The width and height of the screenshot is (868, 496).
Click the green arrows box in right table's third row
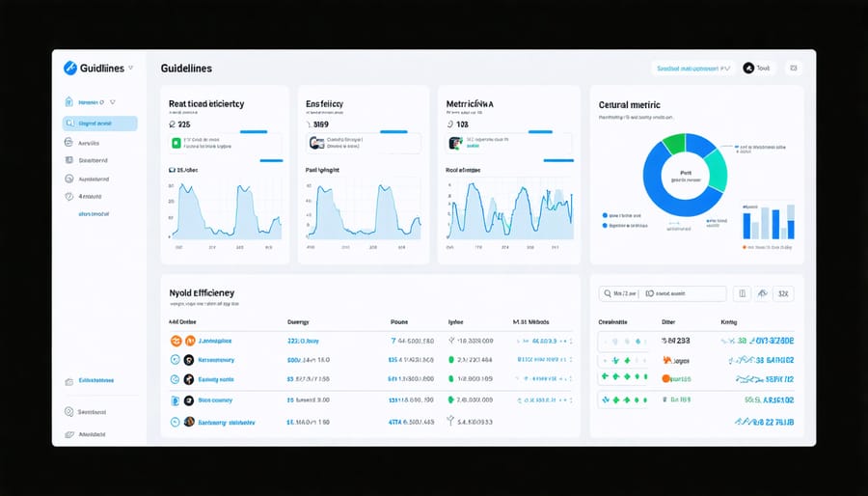623,378
